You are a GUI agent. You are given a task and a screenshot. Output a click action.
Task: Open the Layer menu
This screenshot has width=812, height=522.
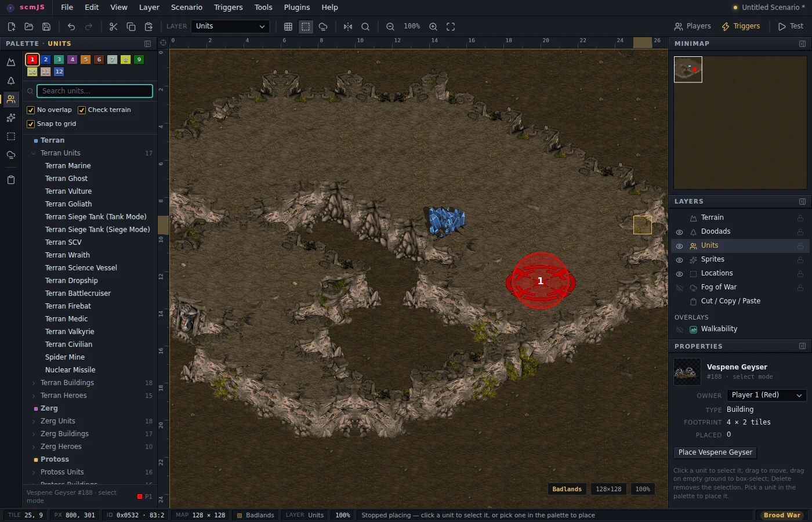149,8
